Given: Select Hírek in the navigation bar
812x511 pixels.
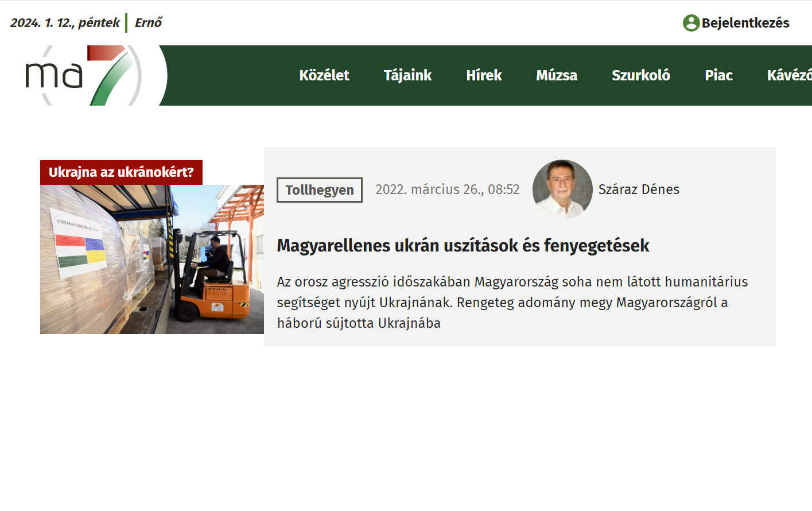Looking at the screenshot, I should [484, 75].
